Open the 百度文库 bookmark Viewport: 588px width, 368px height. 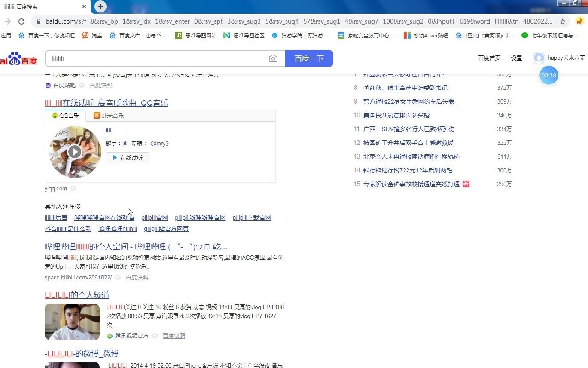click(x=137, y=35)
